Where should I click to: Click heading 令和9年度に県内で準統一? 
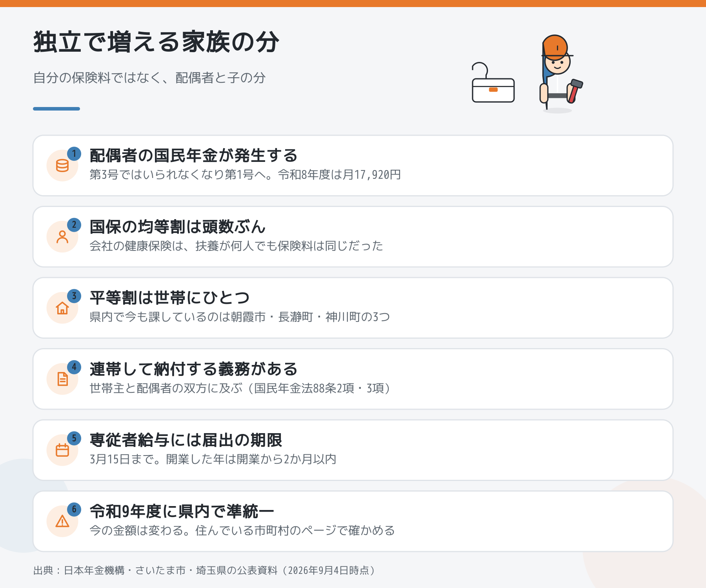coord(182,512)
